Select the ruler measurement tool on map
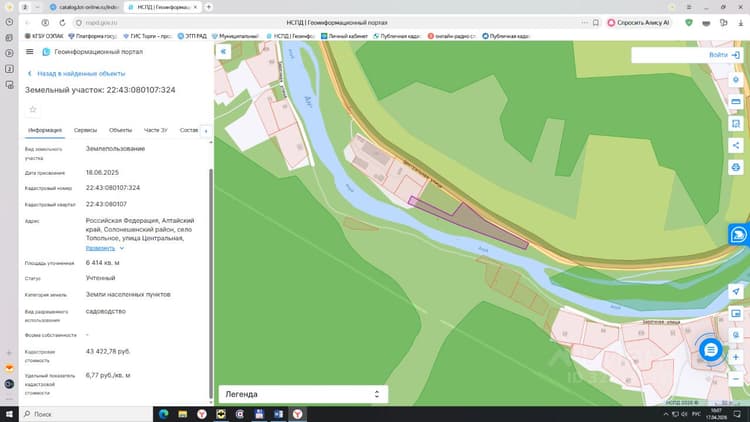This screenshot has height=422, width=750. [x=736, y=101]
